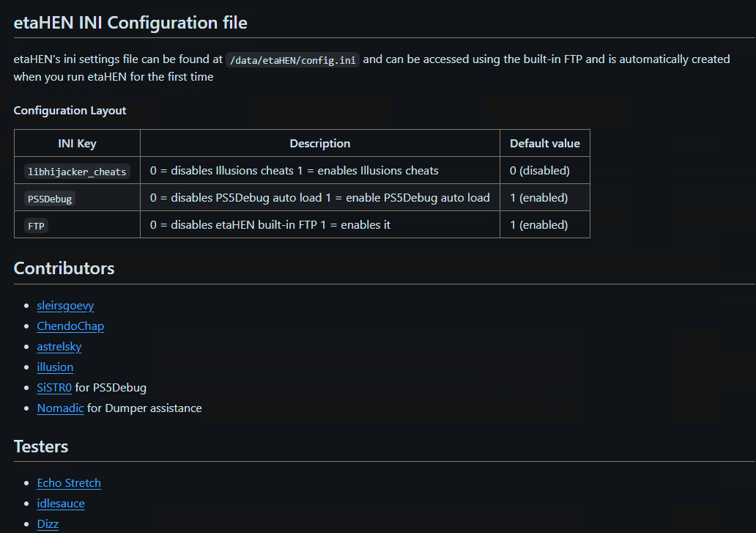Screen dimensions: 756x533
Task: Click 'for PS5Debug' text after SiSTR0
Action: pos(111,388)
